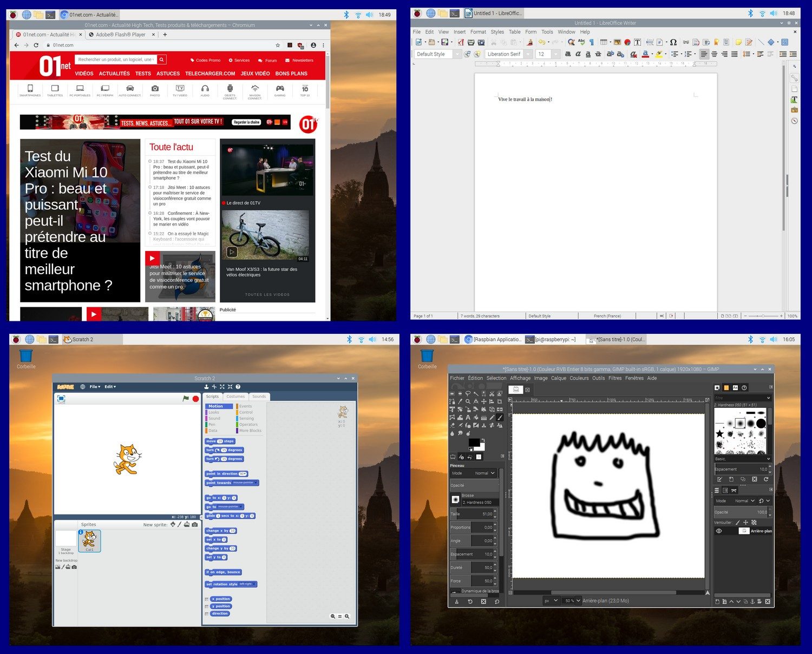
Task: Tick the 'x position' checkbox in Scratch
Action: 207,599
